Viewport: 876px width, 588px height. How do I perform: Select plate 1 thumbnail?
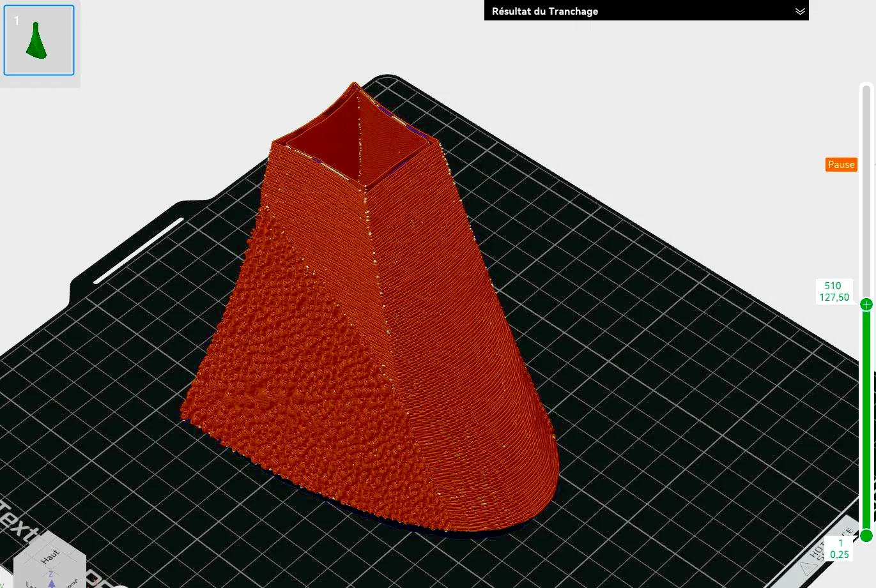[39, 40]
